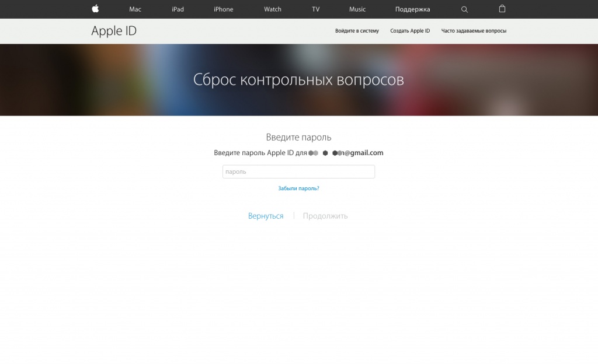Click the Сброс контрольных вопросов banner title
The width and height of the screenshot is (598, 364).
pos(298,79)
